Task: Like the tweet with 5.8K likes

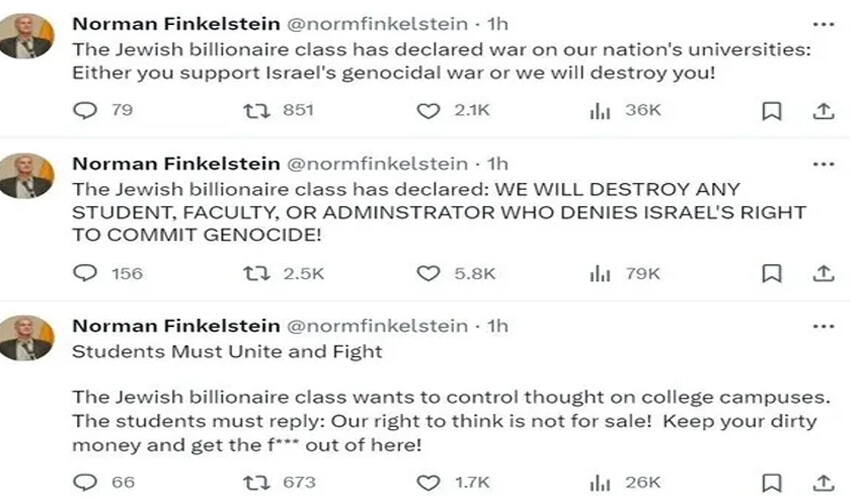Action: (428, 272)
